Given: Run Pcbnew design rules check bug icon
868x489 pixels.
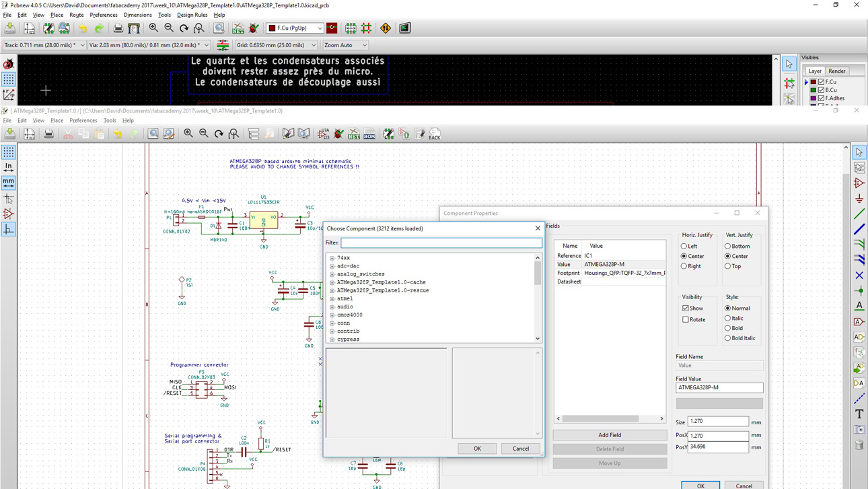Looking at the screenshot, I should click(x=254, y=28).
